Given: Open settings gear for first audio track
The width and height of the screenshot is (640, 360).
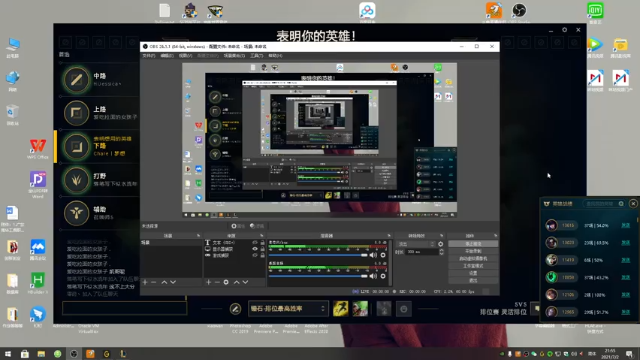Looking at the screenshot, I should (383, 255).
